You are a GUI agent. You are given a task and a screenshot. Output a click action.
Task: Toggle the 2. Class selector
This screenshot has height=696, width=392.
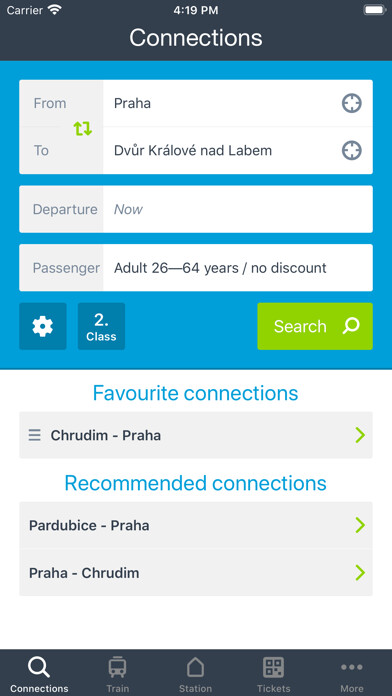pos(101,326)
